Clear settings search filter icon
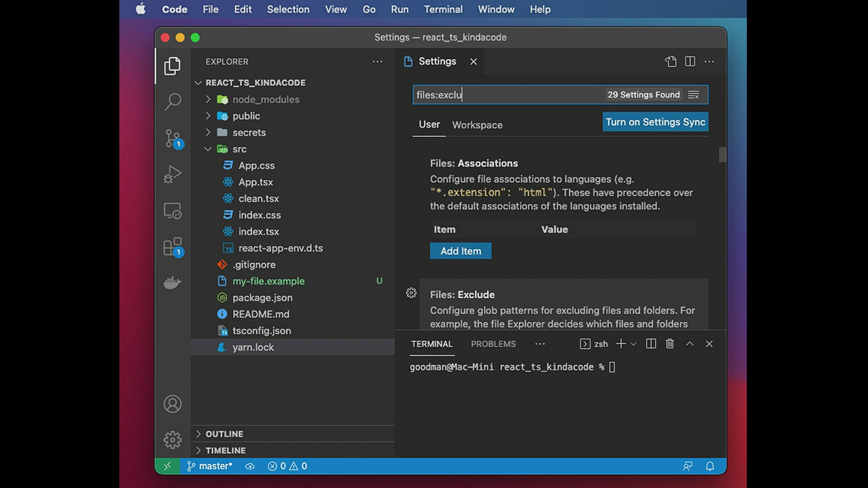 click(693, 95)
